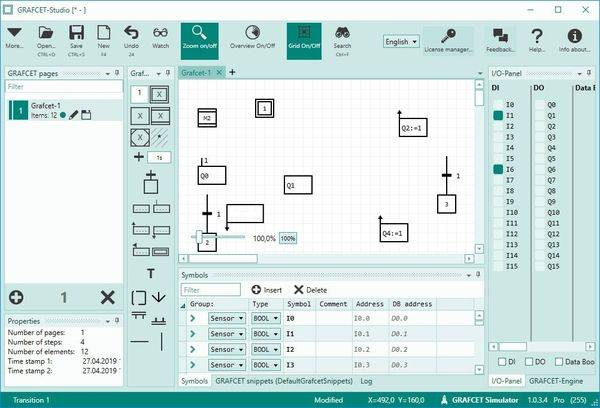Open the English language dropdown

coord(401,41)
